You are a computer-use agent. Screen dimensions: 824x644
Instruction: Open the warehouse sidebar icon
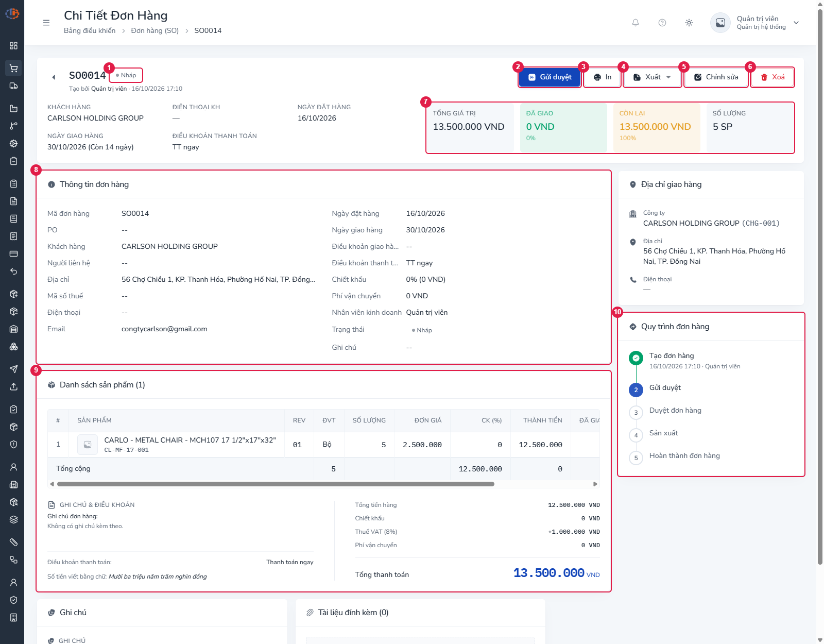pos(13,329)
